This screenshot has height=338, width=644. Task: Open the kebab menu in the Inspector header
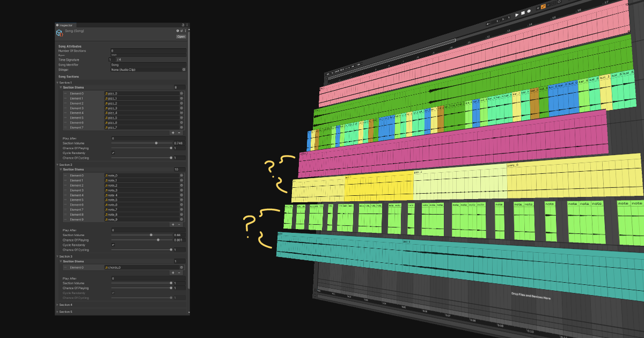tap(186, 25)
